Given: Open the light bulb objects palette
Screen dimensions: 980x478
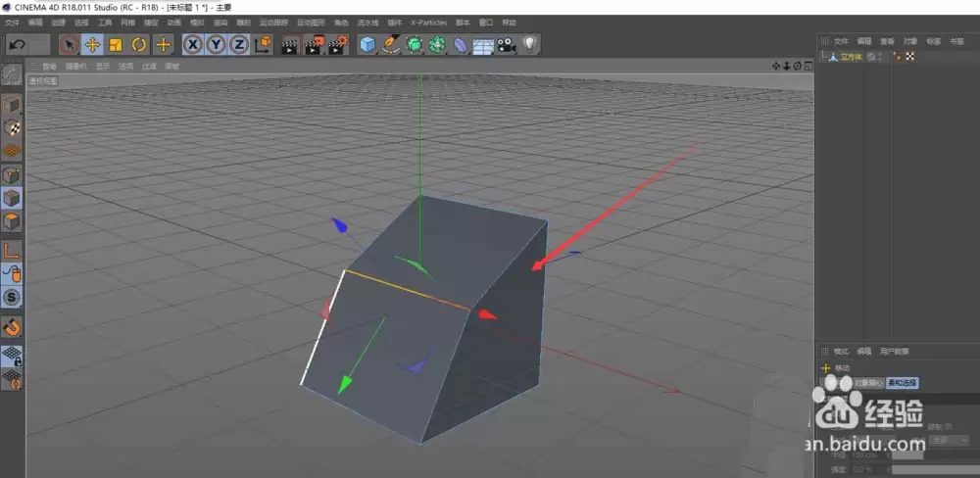Looking at the screenshot, I should tap(530, 44).
